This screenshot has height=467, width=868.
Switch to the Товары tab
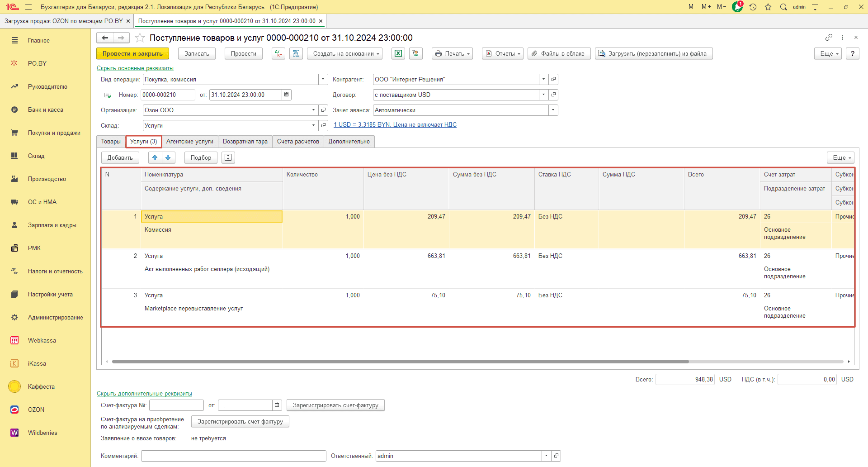pyautogui.click(x=111, y=142)
